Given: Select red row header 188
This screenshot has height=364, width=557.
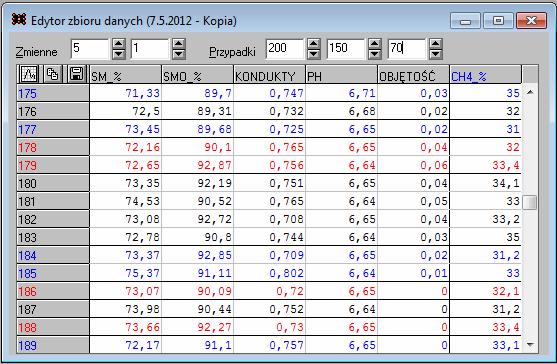Looking at the screenshot, I should pyautogui.click(x=53, y=327).
